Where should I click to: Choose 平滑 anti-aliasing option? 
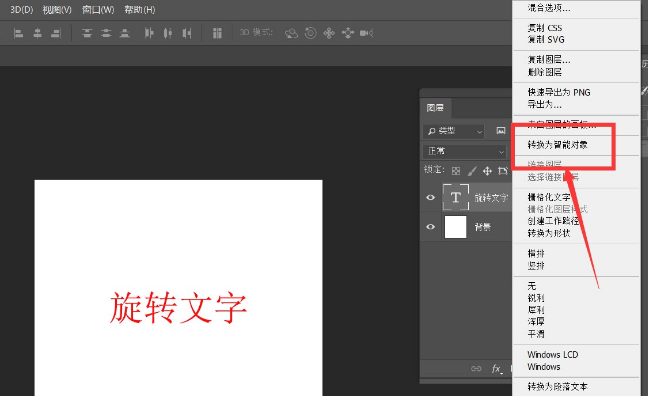coord(536,334)
